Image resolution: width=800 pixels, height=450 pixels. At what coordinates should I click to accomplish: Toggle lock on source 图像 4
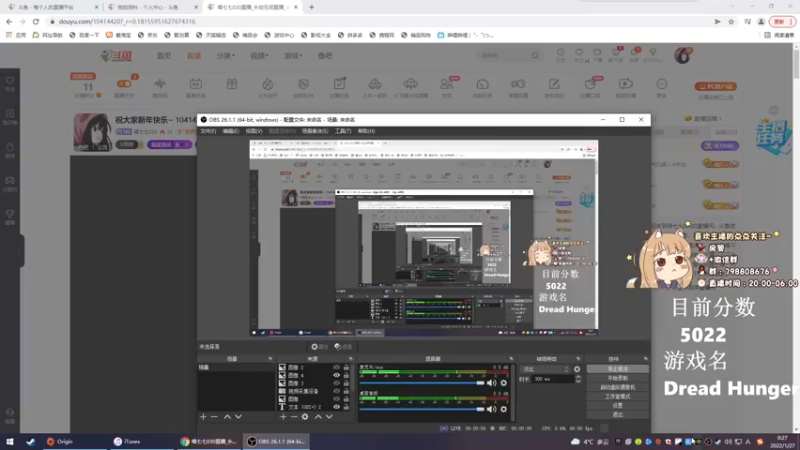[x=346, y=375]
